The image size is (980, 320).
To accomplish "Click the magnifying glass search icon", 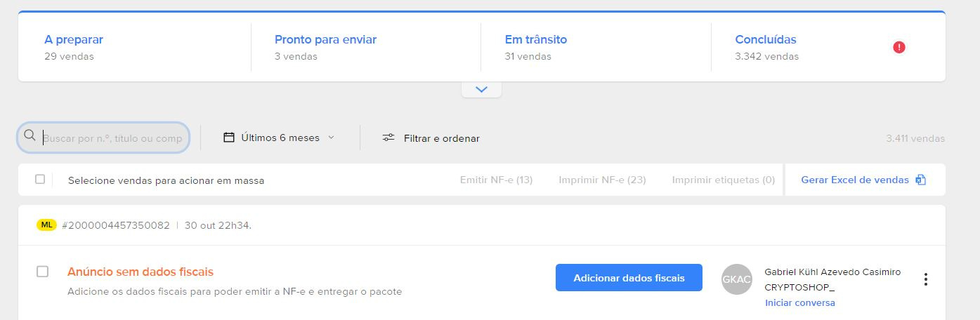I will tap(30, 135).
